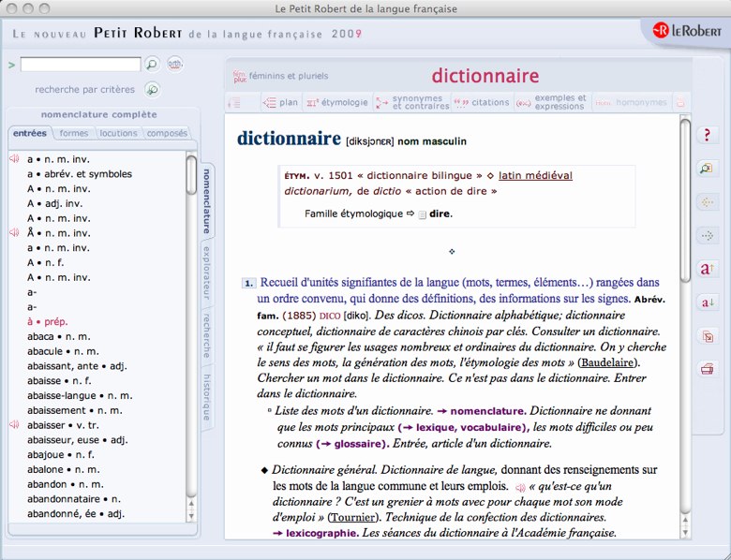
Task: Show exemples et expressions
Action: (x=551, y=102)
